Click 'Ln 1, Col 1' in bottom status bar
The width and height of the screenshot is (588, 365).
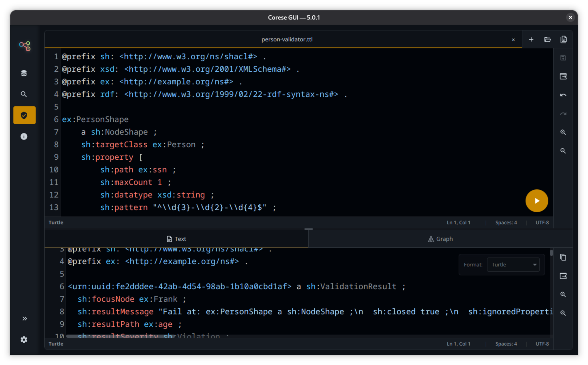[458, 344]
